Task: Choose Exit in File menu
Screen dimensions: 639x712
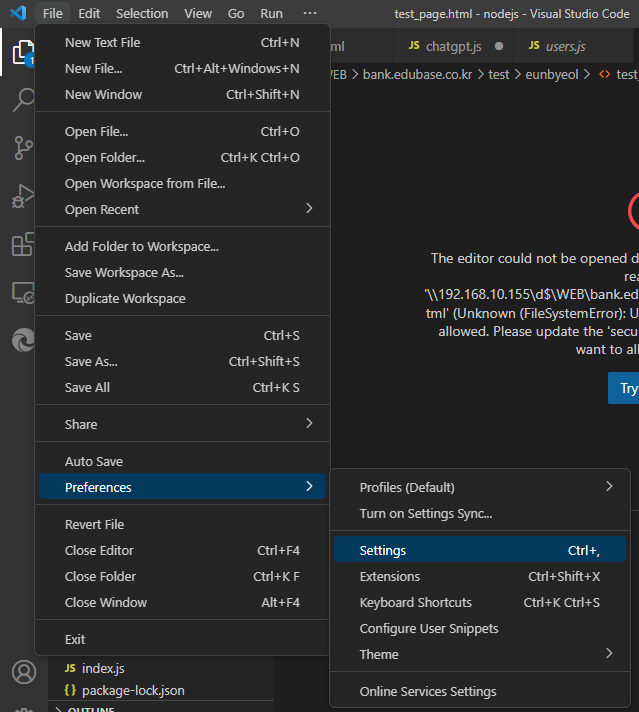Action: pyautogui.click(x=182, y=639)
